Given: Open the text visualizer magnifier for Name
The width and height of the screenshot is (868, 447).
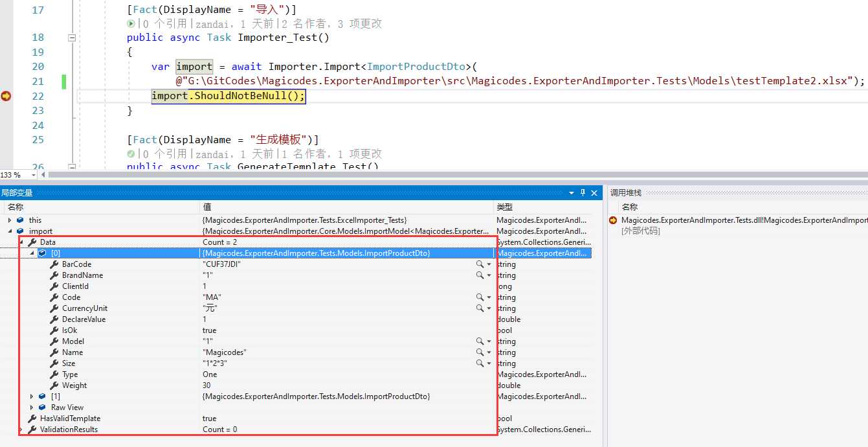Looking at the screenshot, I should click(480, 352).
